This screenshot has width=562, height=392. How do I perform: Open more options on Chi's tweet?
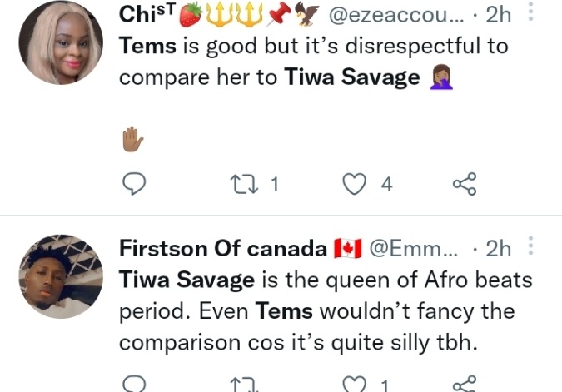(533, 13)
